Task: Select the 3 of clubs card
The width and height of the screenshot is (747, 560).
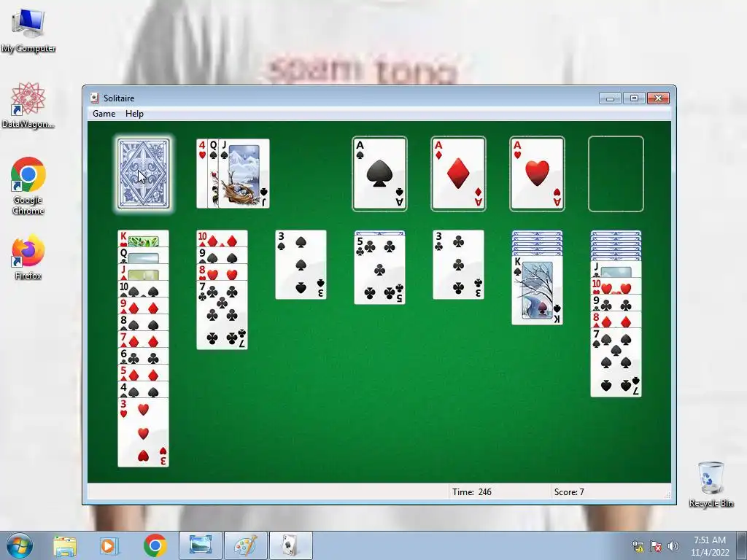Action: tap(458, 265)
